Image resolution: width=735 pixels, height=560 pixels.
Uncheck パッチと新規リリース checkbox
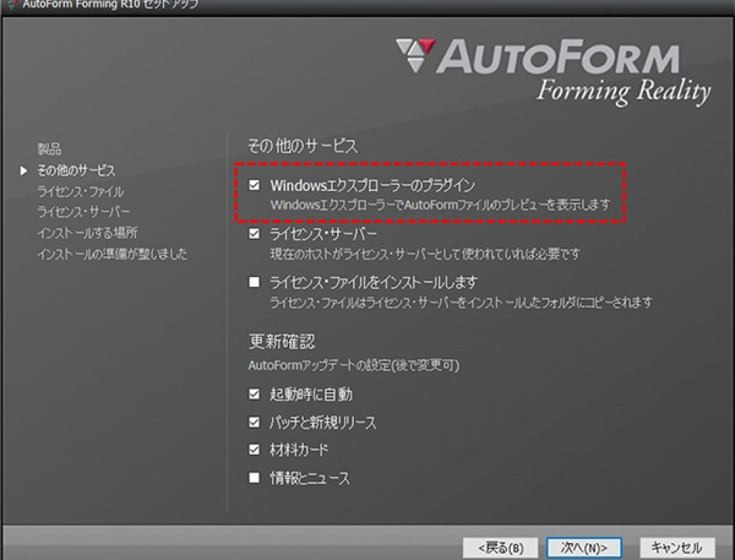[x=254, y=422]
